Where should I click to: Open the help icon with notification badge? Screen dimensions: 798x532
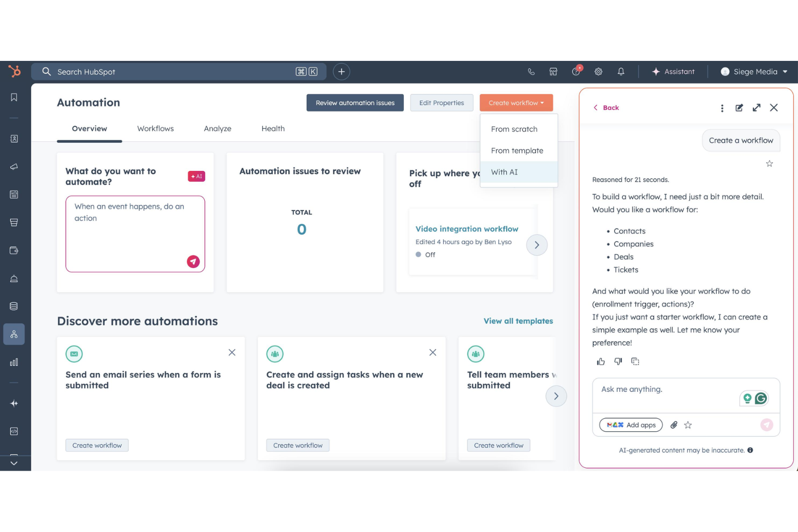tap(576, 71)
